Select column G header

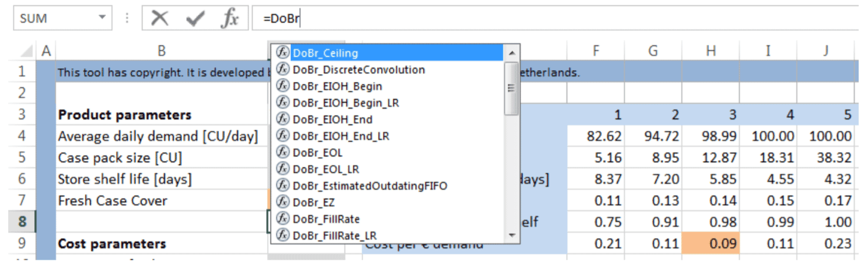tap(653, 51)
